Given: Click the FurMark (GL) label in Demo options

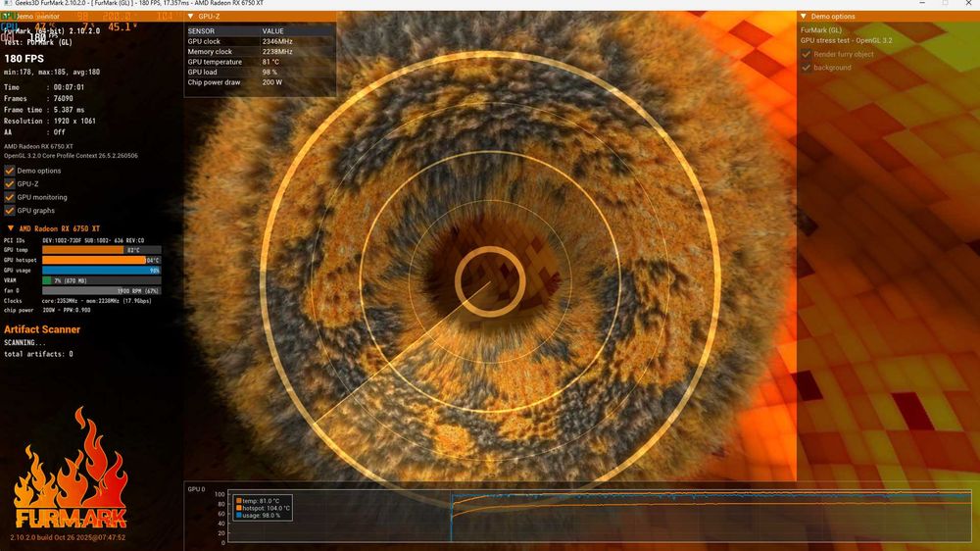Looking at the screenshot, I should pyautogui.click(x=821, y=30).
